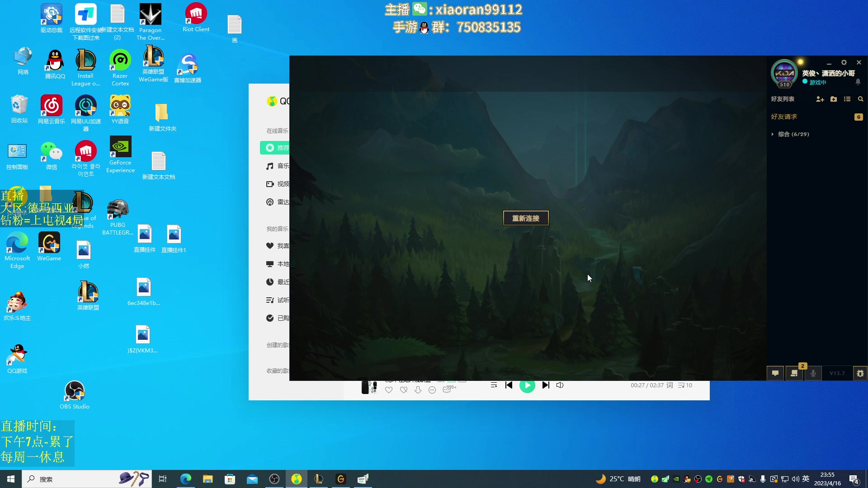Viewport: 868px width, 488px height.
Task: Click the KDA profile avatar
Action: point(784,73)
